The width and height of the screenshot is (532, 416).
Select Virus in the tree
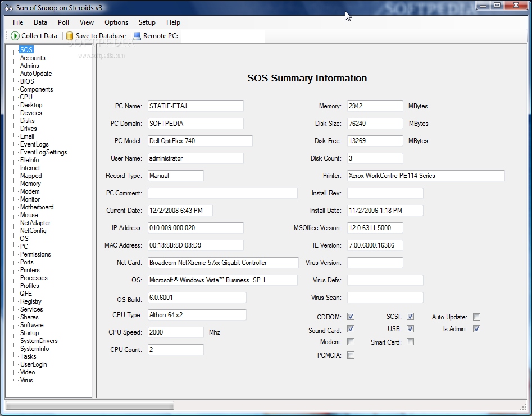tap(26, 380)
